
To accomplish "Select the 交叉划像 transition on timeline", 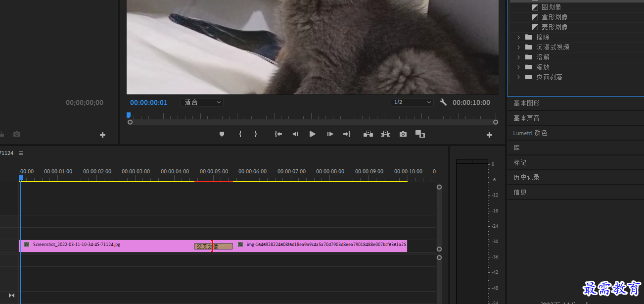I will point(213,246).
